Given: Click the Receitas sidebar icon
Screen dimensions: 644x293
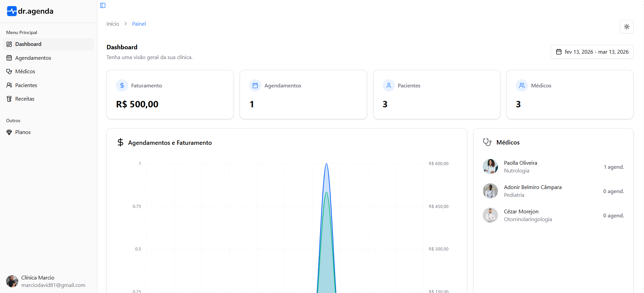Looking at the screenshot, I should 9,99.
